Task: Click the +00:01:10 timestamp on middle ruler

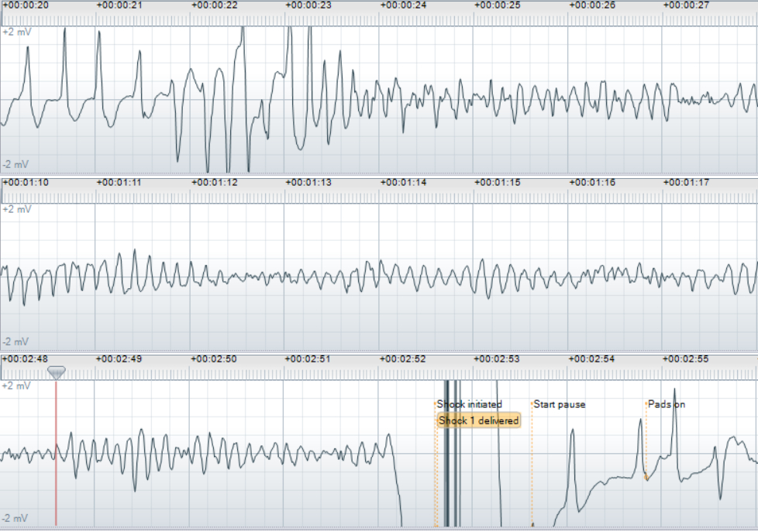Action: [x=26, y=183]
